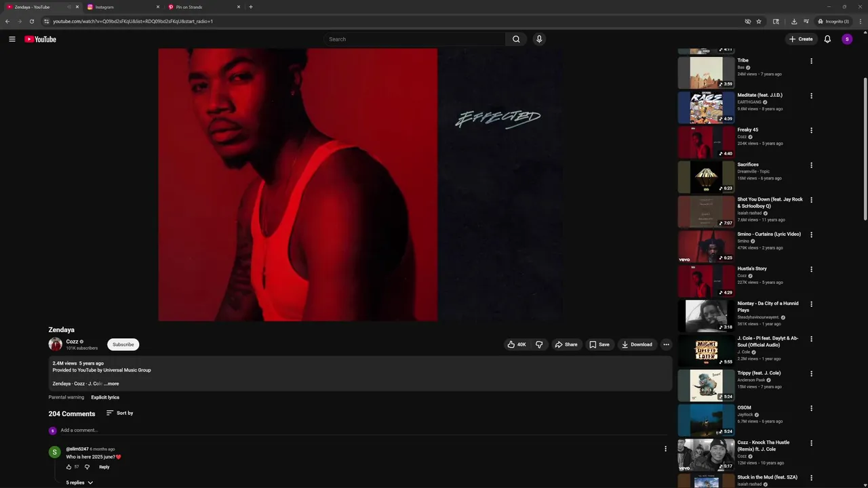The width and height of the screenshot is (868, 488).
Task: Open the Shot You Down thumbnail
Action: pos(706,211)
